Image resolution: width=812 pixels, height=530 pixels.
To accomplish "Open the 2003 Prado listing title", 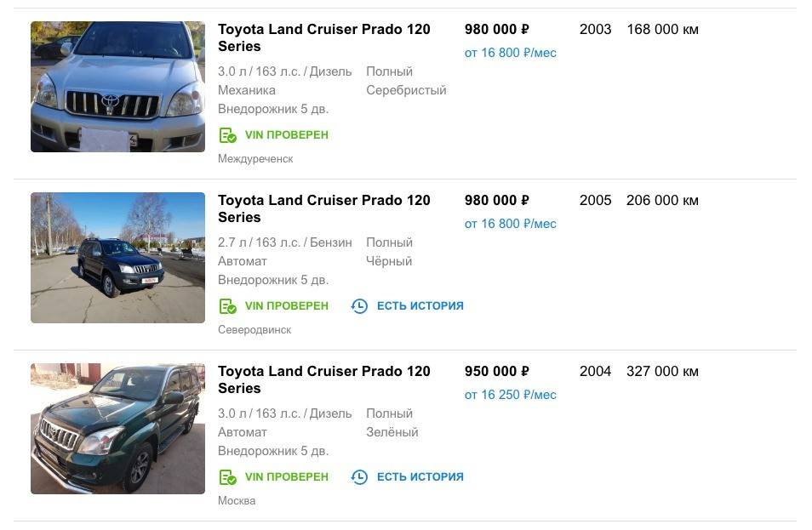I will (x=323, y=37).
